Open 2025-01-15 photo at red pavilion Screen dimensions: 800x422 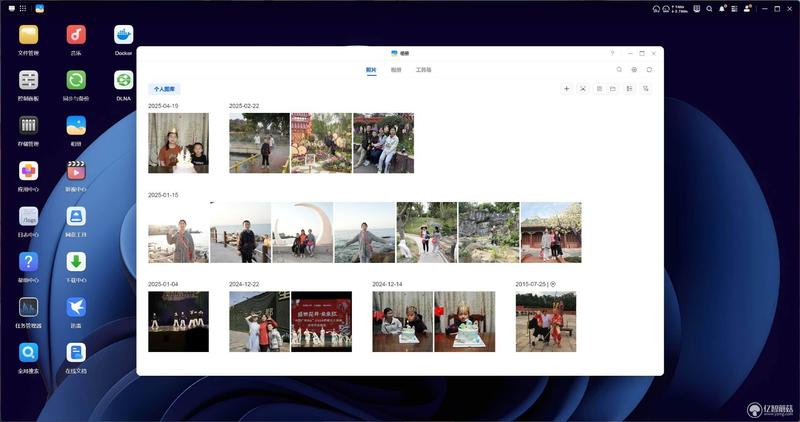coord(551,232)
